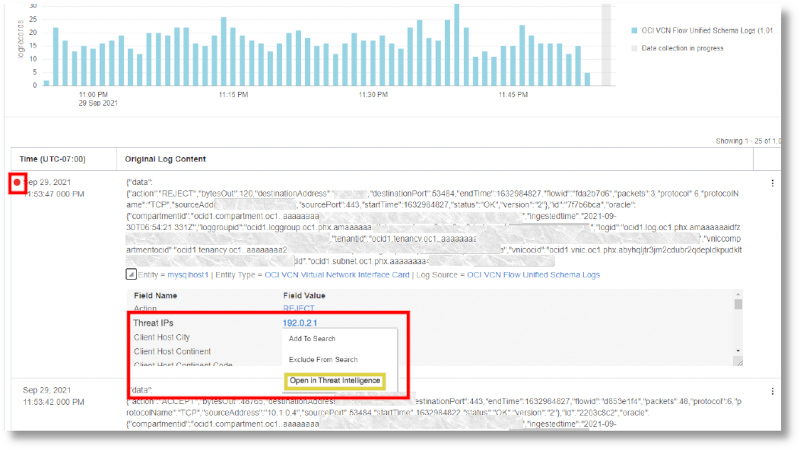Click the 11:53:47.000 PM timestamp

click(55, 194)
